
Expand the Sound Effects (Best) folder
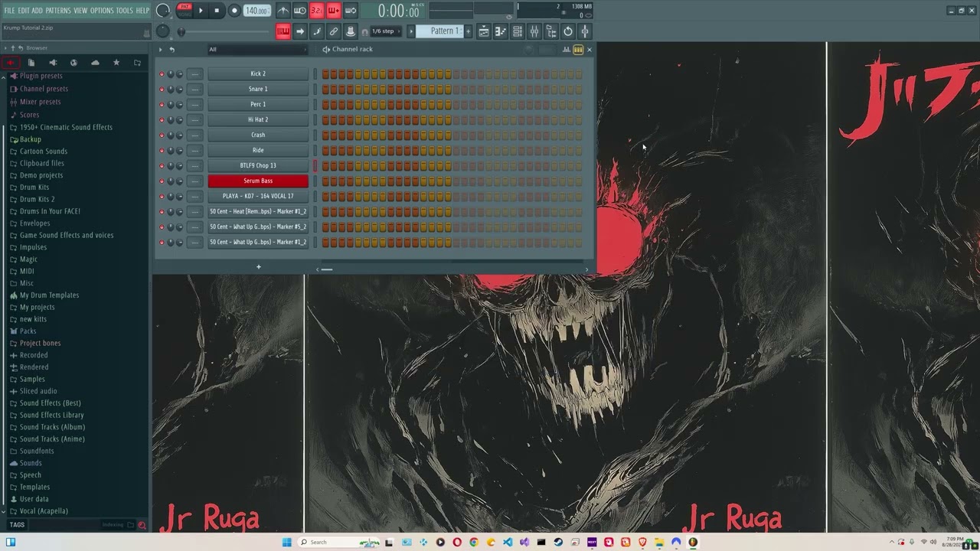point(51,403)
